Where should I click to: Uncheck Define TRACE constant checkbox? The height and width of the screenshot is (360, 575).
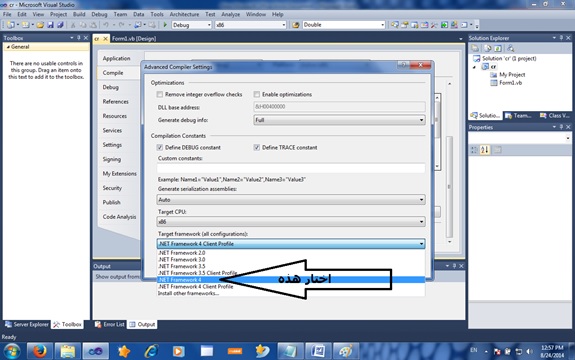257,147
